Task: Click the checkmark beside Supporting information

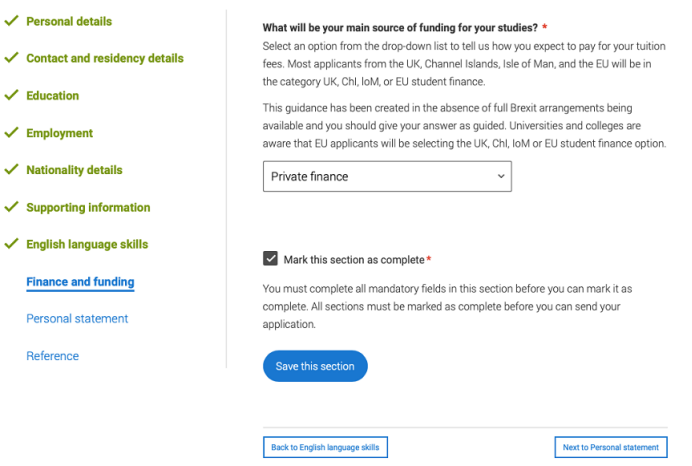Action: click(11, 207)
